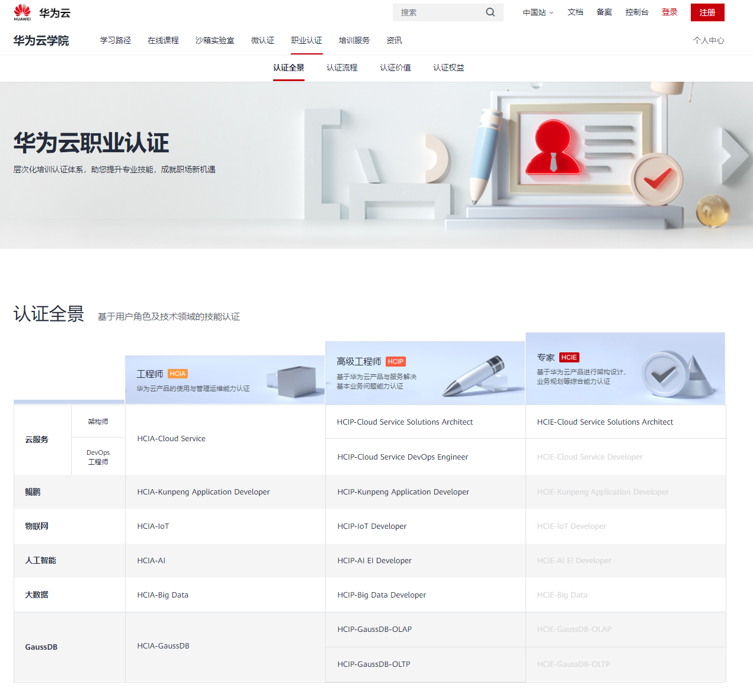Screen dimensions: 753x700
Task: Click HCIE-AI EI Developer entry
Action: click(x=574, y=561)
